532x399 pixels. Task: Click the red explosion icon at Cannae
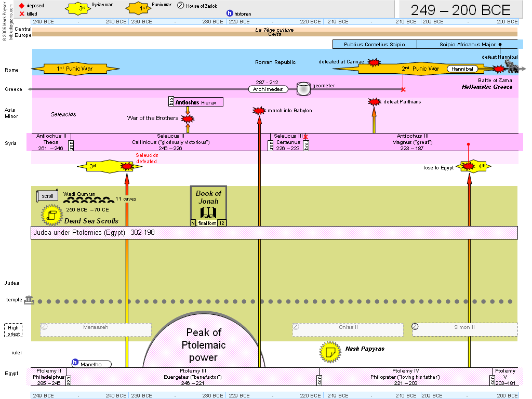[x=374, y=62]
